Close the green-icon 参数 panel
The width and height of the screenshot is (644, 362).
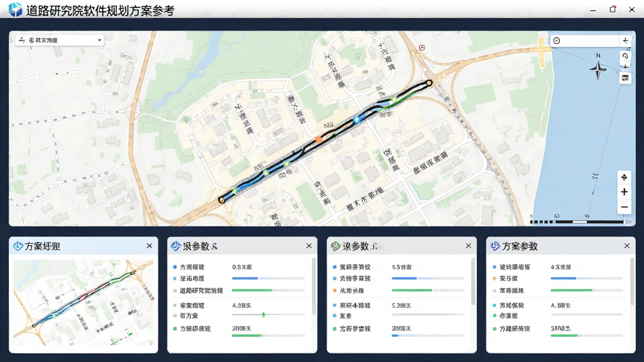(468, 246)
